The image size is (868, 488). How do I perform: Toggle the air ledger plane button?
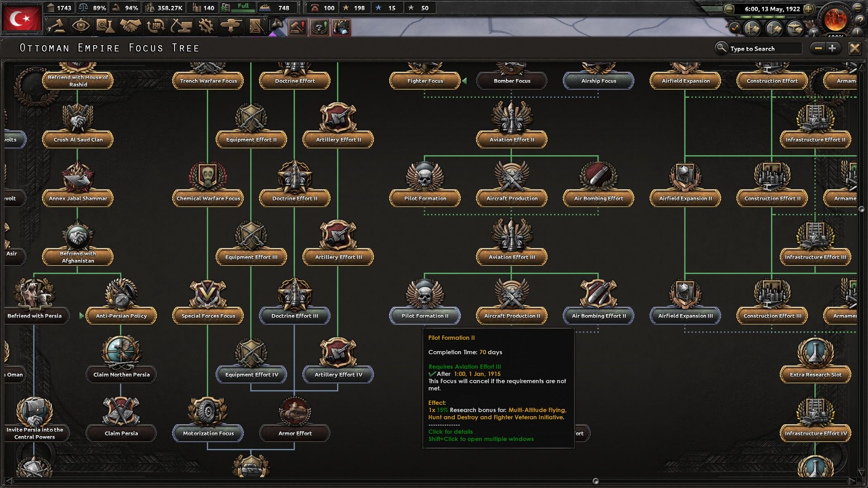pos(795,28)
